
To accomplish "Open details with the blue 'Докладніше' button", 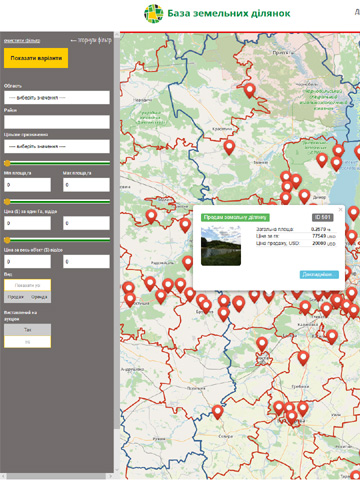I will point(319,274).
